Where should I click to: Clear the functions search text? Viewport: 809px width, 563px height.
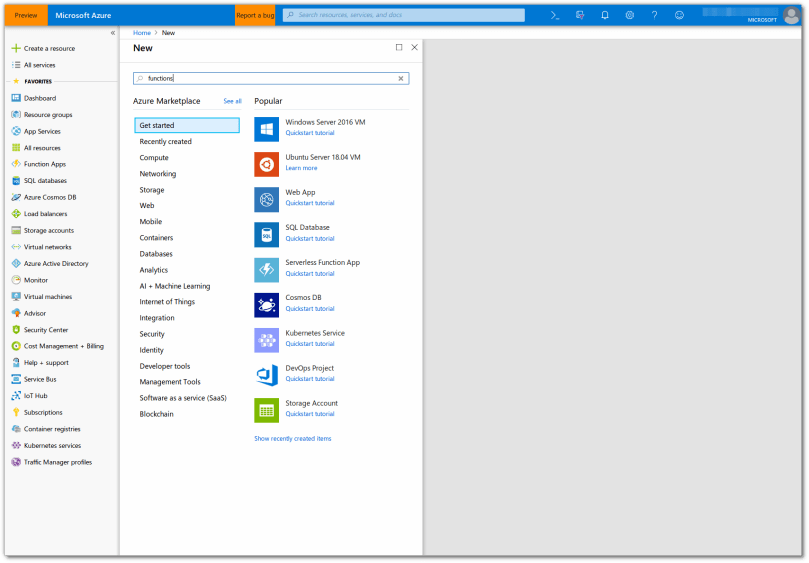click(x=401, y=78)
